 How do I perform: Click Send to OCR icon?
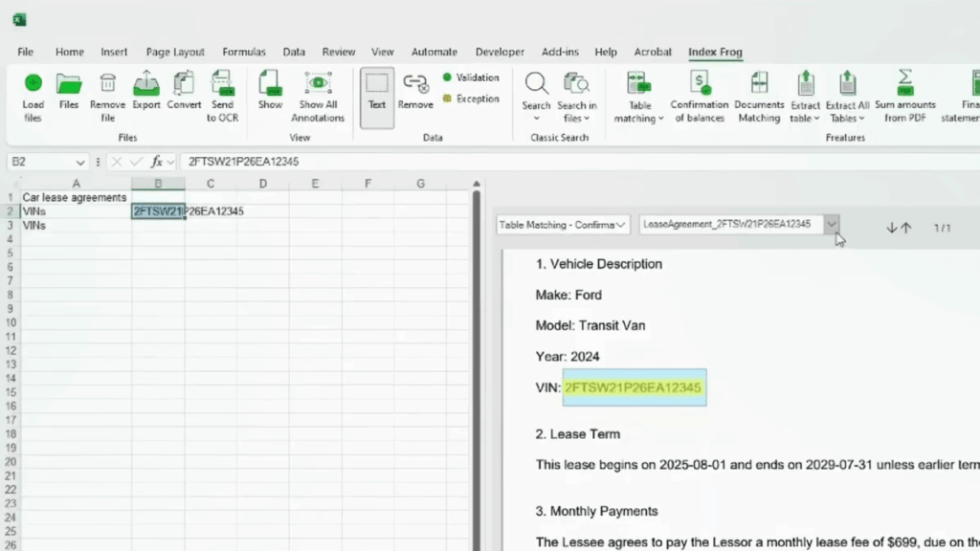[x=222, y=83]
